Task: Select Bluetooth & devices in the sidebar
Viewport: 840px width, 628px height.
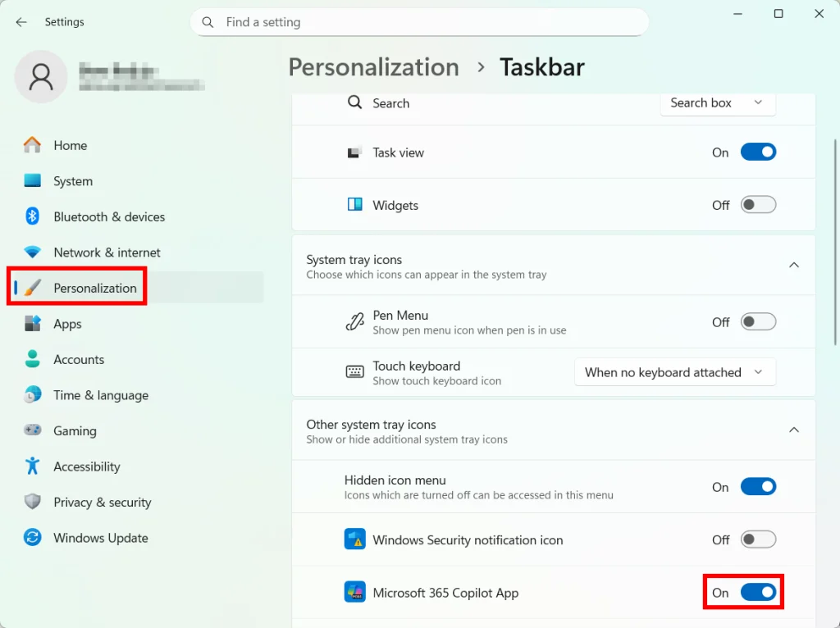Action: 109,216
